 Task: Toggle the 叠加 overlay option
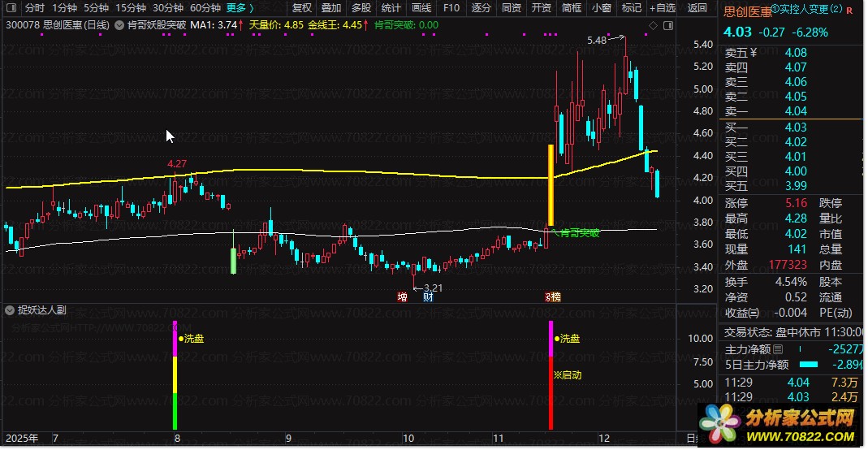tap(331, 8)
